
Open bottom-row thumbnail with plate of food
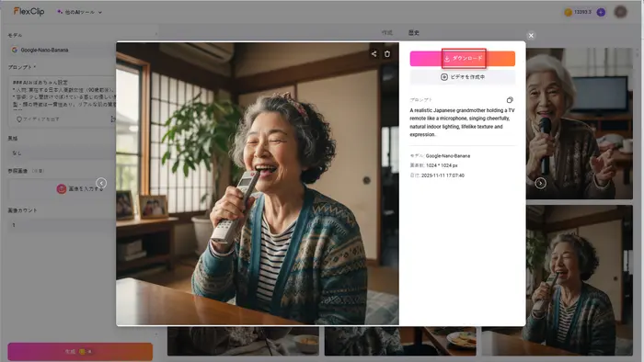(400, 341)
